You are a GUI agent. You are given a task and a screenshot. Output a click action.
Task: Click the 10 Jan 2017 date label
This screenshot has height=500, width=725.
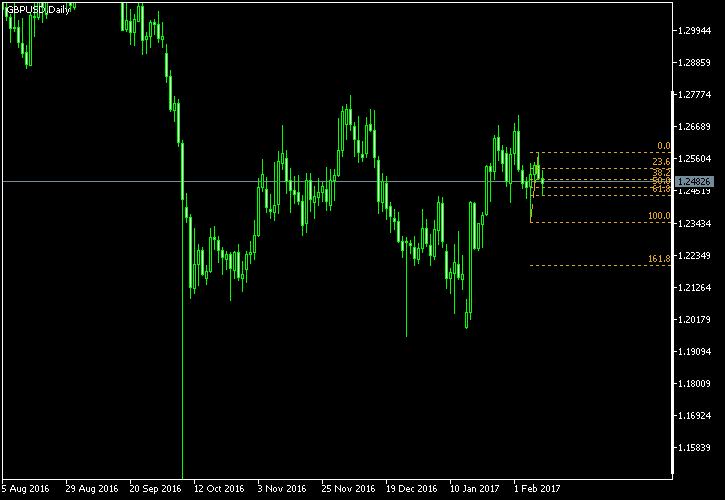474,488
